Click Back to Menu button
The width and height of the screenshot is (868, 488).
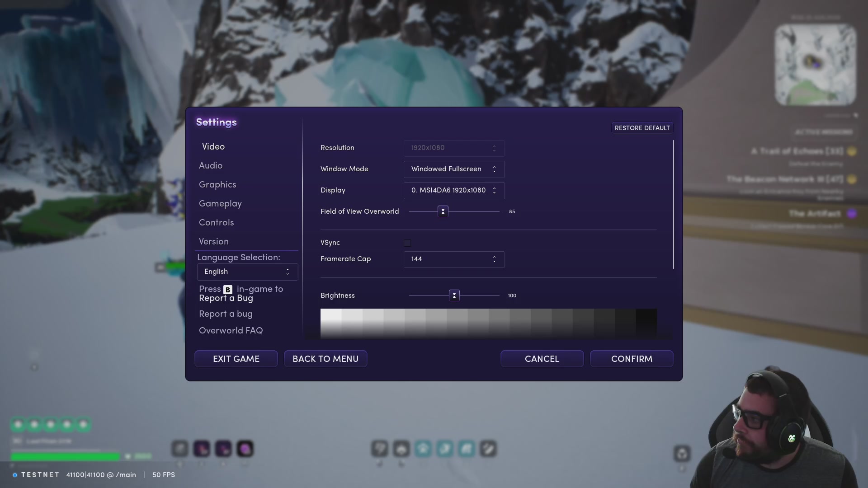pos(325,359)
